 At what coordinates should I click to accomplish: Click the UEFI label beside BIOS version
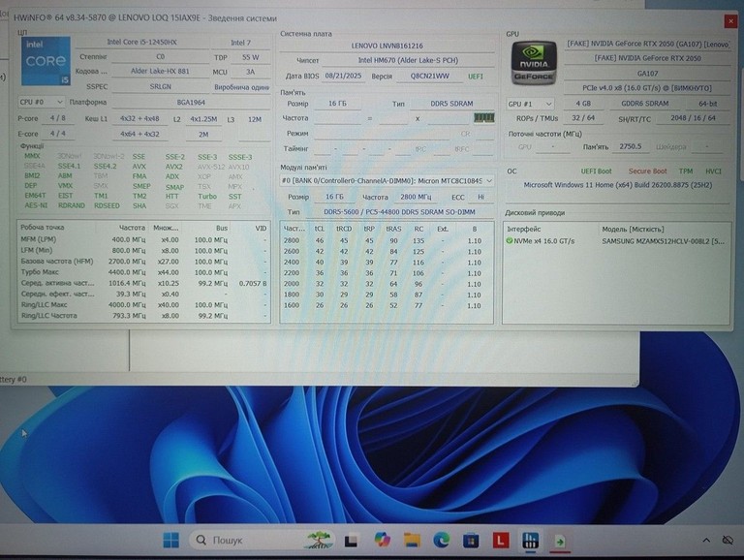click(x=476, y=76)
